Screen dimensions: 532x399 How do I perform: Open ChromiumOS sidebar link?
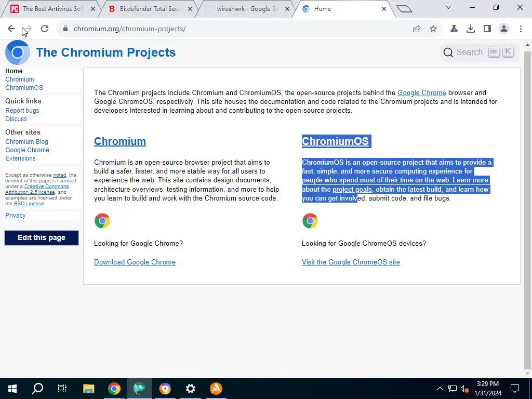(x=24, y=87)
